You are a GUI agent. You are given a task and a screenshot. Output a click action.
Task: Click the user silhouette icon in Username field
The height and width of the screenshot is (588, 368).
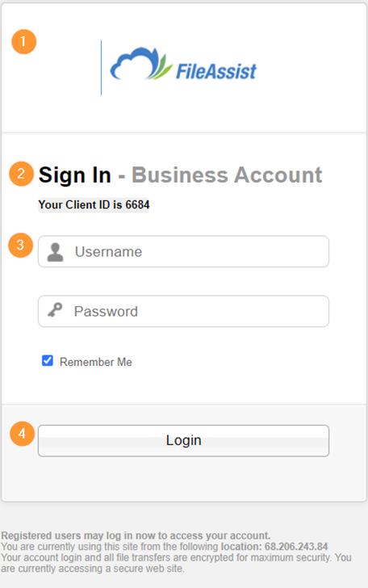click(55, 252)
